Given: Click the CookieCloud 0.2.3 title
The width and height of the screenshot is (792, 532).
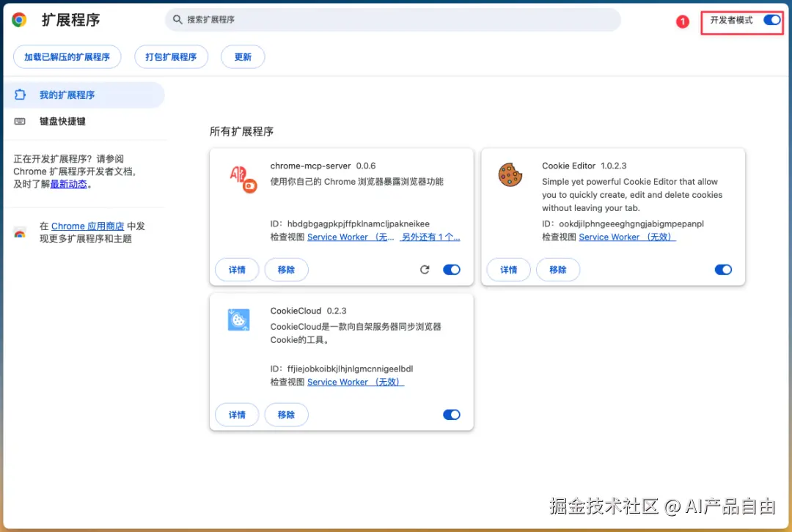Looking at the screenshot, I should pyautogui.click(x=308, y=311).
